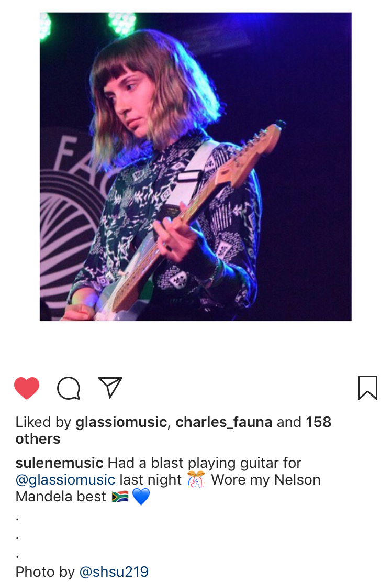Save the post with the bookmark icon

tap(367, 388)
